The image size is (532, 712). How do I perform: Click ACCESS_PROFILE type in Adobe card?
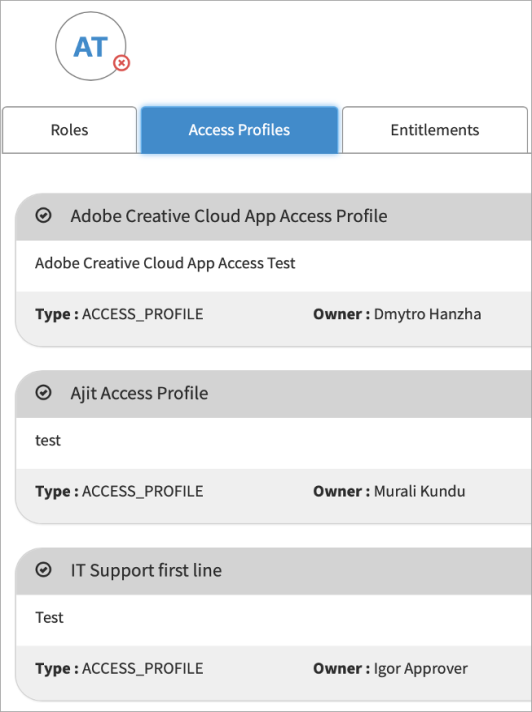(143, 315)
